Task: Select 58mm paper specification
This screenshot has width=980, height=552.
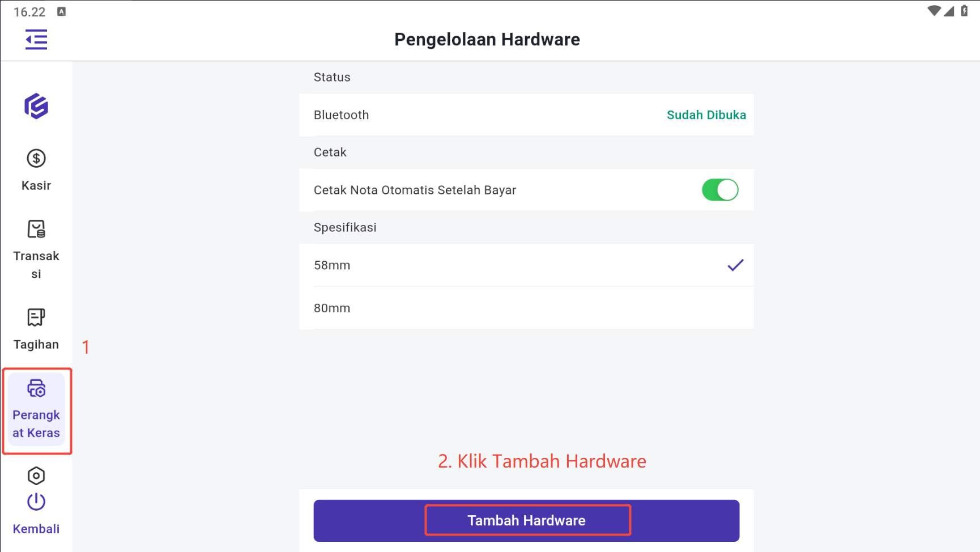Action: (x=332, y=265)
